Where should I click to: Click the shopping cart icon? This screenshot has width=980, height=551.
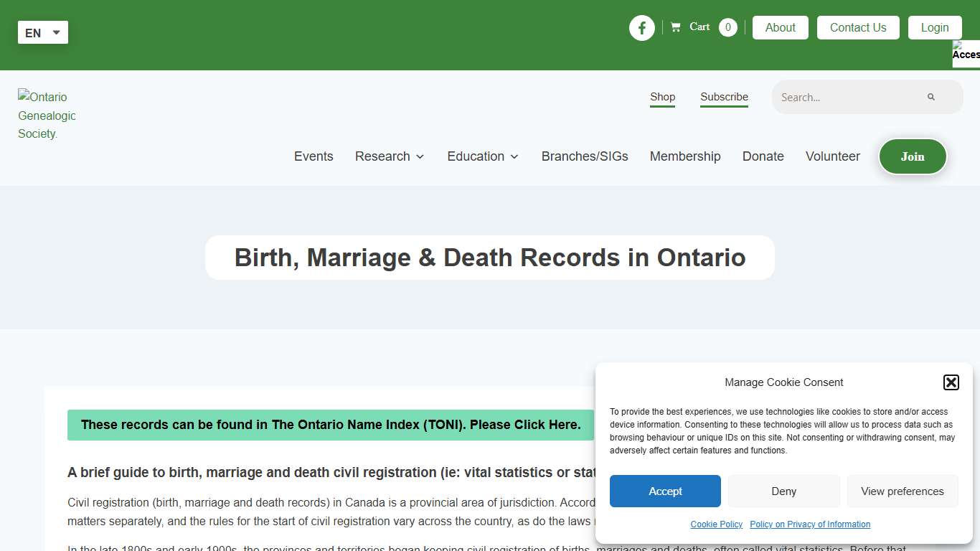675,26
